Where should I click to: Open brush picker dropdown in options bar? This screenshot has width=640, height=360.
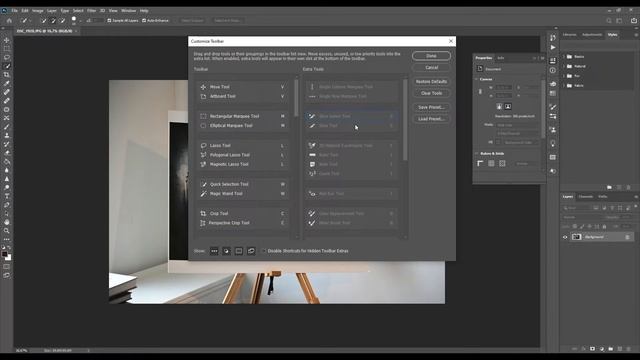80,20
